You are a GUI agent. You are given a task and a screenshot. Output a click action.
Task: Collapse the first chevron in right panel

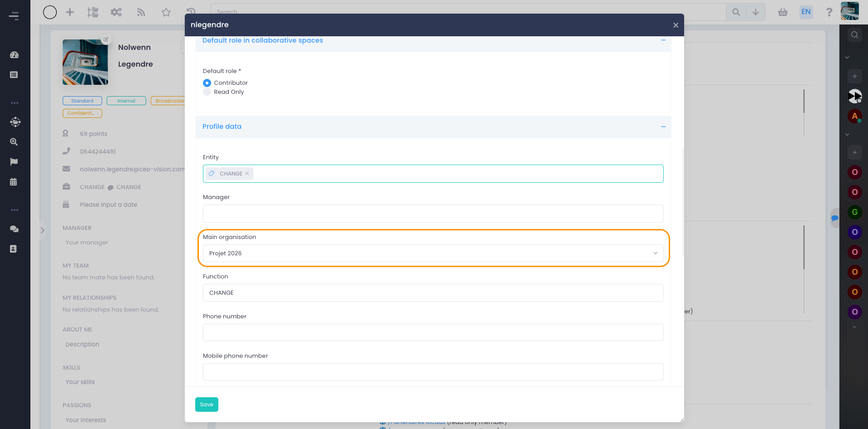[847, 58]
